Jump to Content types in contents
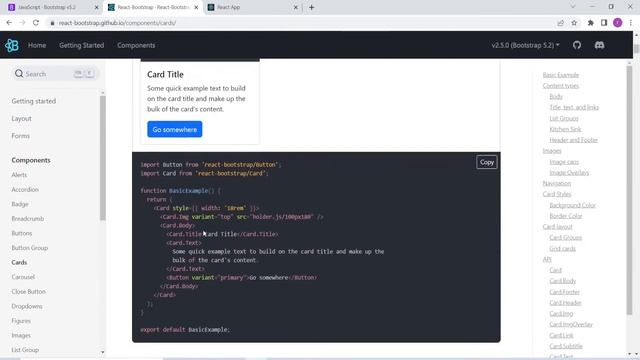 [x=561, y=86]
